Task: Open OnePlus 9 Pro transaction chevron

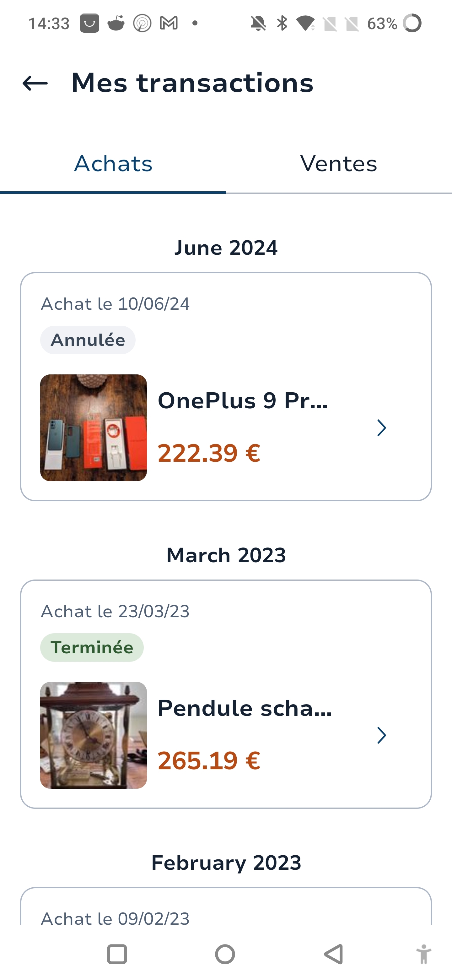Action: (381, 427)
